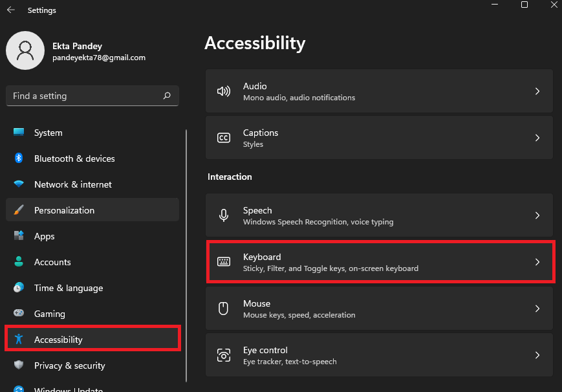Expand the Captions chevron arrow

pos(537,138)
